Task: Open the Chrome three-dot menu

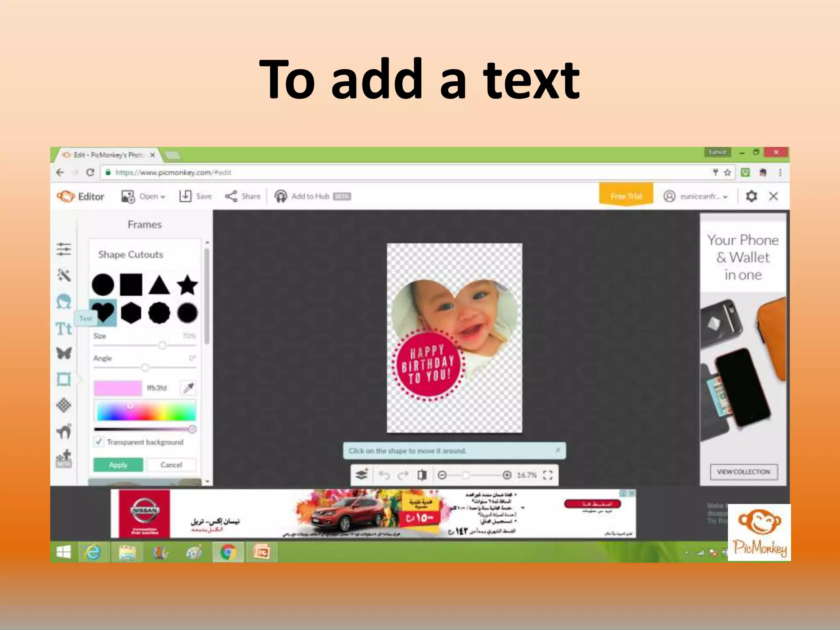Action: click(780, 172)
